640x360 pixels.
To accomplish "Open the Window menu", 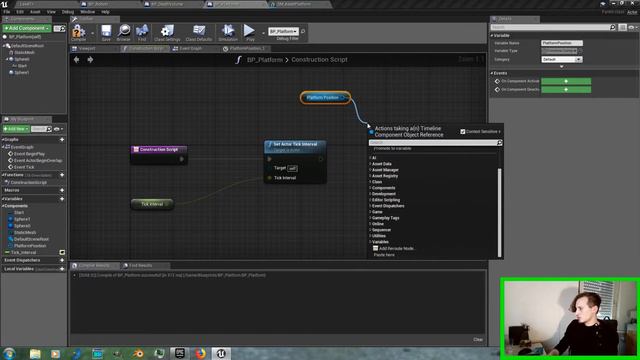I will click(87, 12).
